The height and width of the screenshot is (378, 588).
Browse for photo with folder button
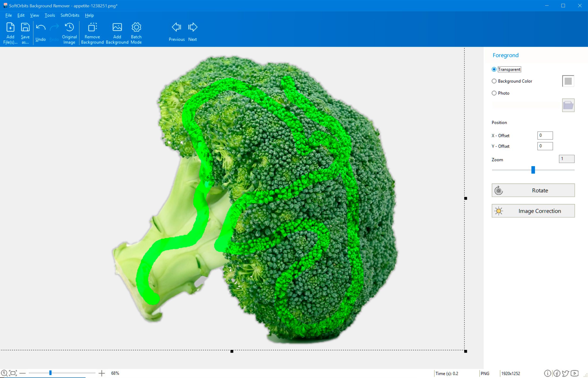click(x=568, y=105)
